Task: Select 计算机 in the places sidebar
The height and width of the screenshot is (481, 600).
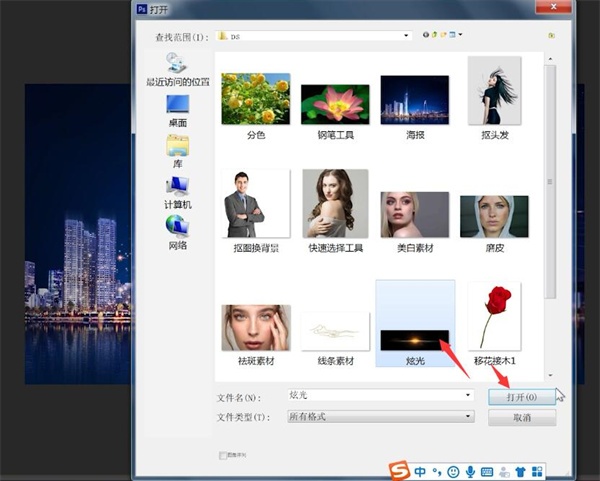Action: coord(178,190)
